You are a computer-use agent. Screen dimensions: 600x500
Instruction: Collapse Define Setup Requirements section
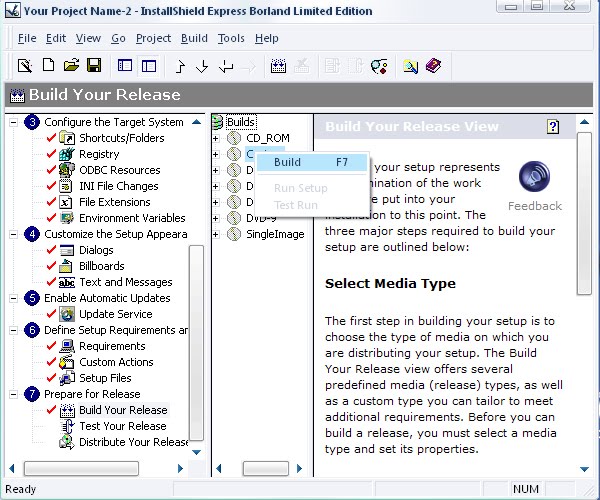pyautogui.click(x=13, y=330)
